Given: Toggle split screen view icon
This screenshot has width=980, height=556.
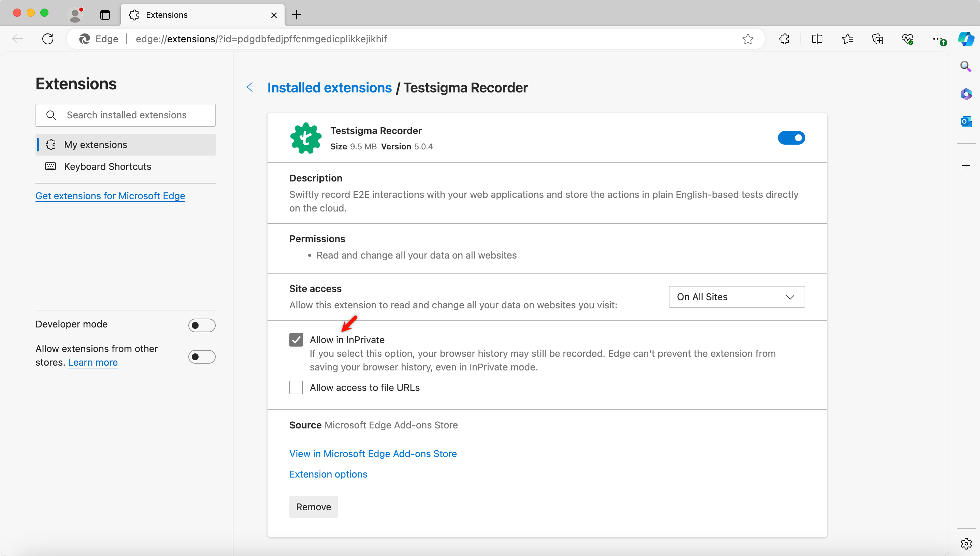Looking at the screenshot, I should (x=817, y=39).
